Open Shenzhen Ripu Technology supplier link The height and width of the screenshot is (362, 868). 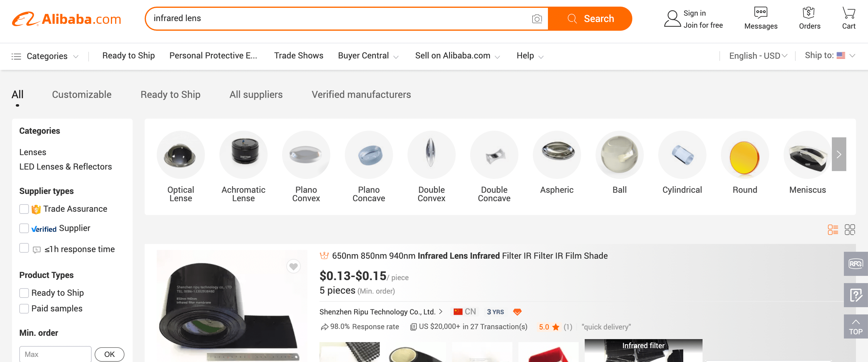coord(377,312)
